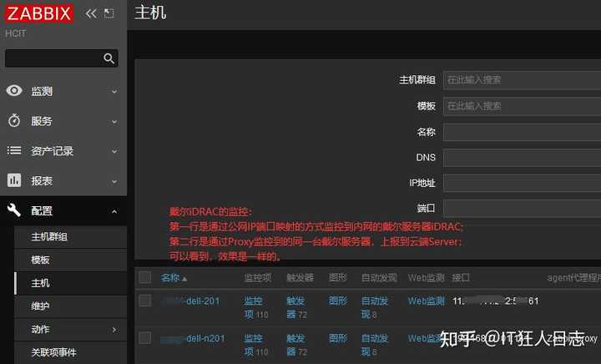
Task: Expand the 报表 menu chevron
Action: point(114,181)
